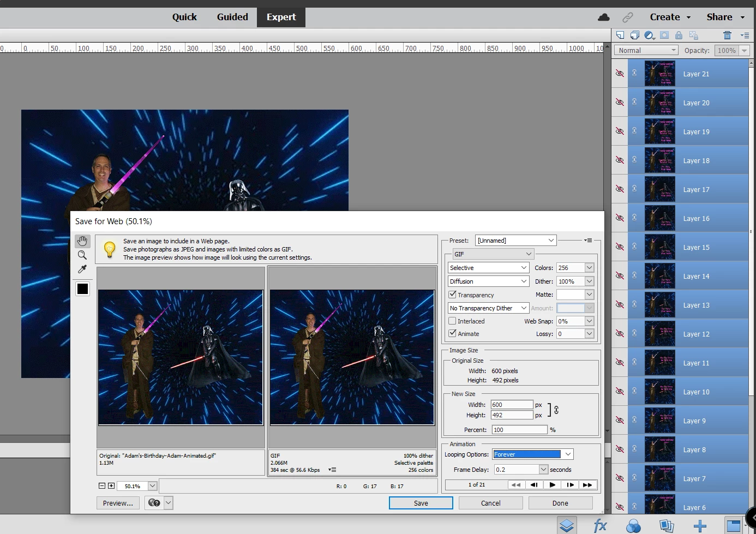Screen dimensions: 756x534
Task: Toggle the width-height constrain link icon
Action: [556, 409]
